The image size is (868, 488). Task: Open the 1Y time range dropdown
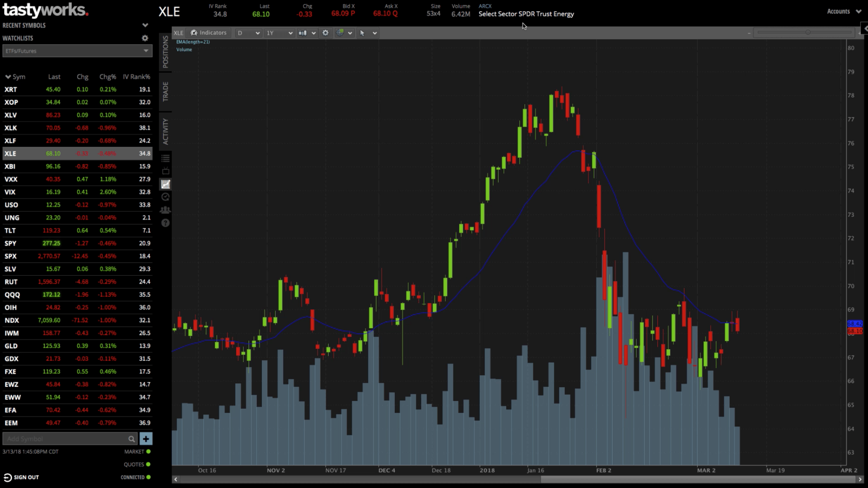[x=279, y=33]
